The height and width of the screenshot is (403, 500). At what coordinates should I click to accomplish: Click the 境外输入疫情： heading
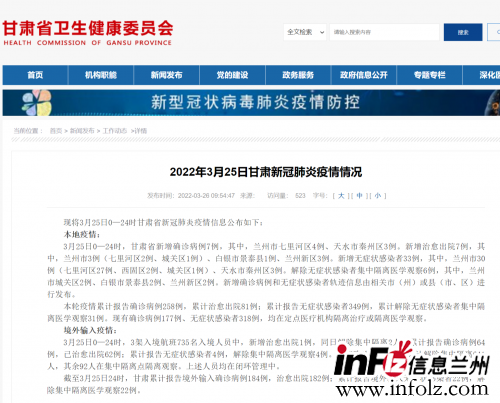(x=90, y=330)
